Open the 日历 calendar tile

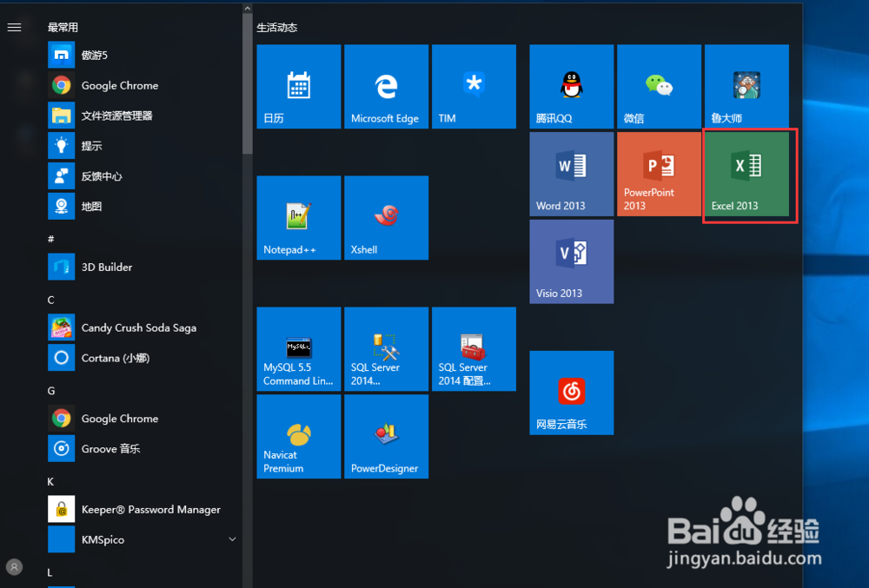click(x=299, y=86)
